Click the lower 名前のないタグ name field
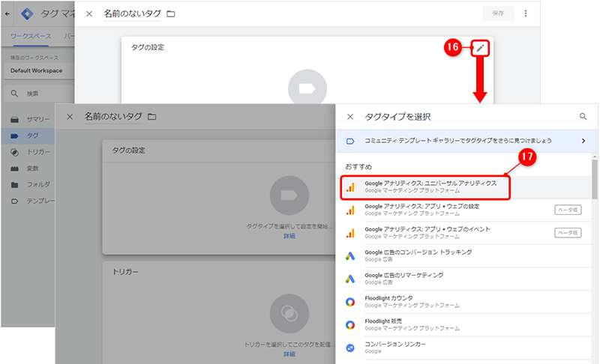This screenshot has width=600, height=364. (113, 117)
